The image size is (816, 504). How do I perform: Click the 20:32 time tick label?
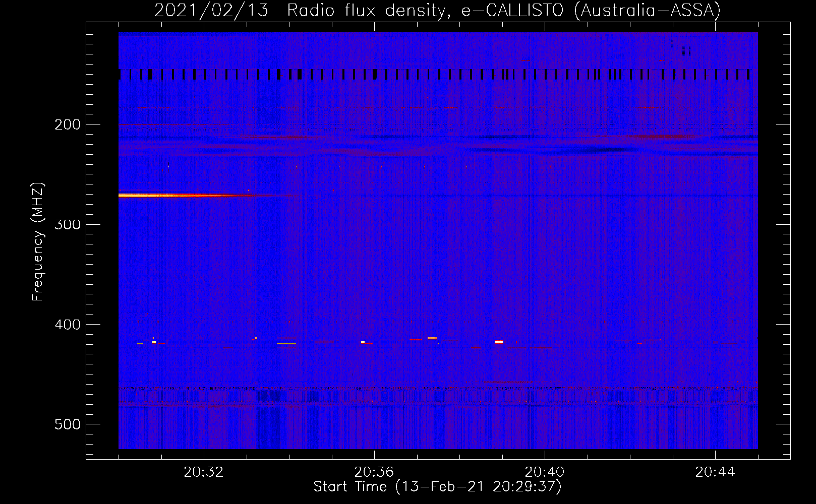[x=204, y=472]
